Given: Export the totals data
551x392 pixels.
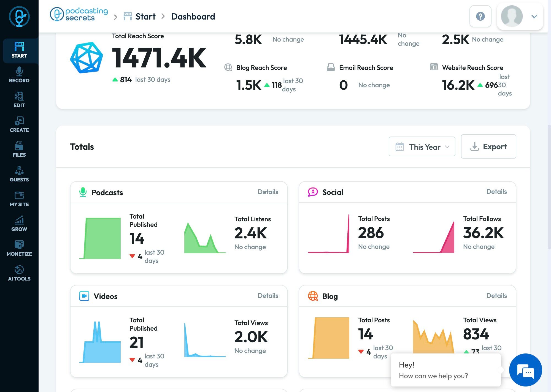Looking at the screenshot, I should pyautogui.click(x=488, y=146).
